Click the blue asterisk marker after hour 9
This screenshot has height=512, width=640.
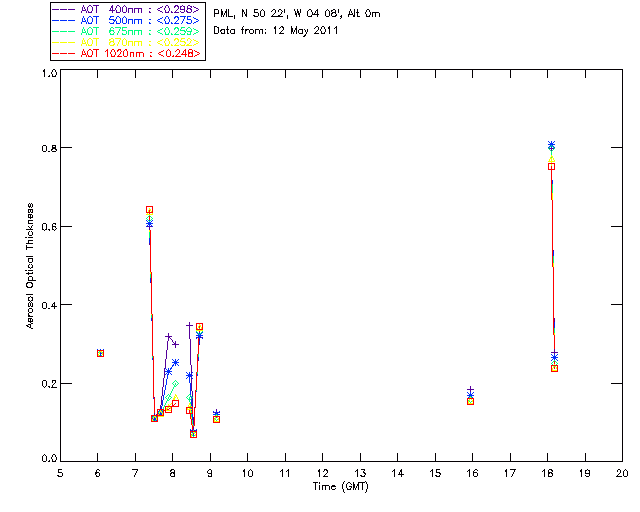[216, 413]
